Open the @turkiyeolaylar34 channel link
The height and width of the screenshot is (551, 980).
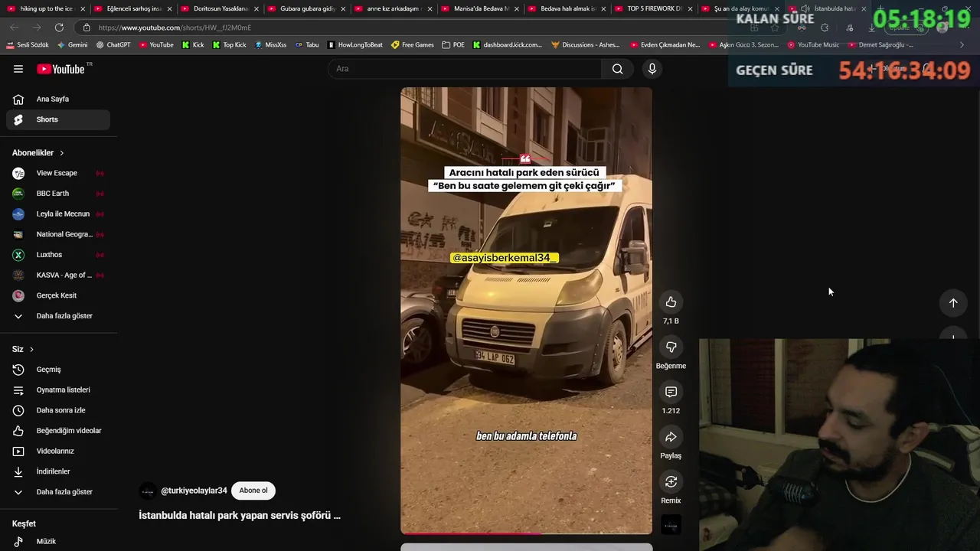coord(194,491)
